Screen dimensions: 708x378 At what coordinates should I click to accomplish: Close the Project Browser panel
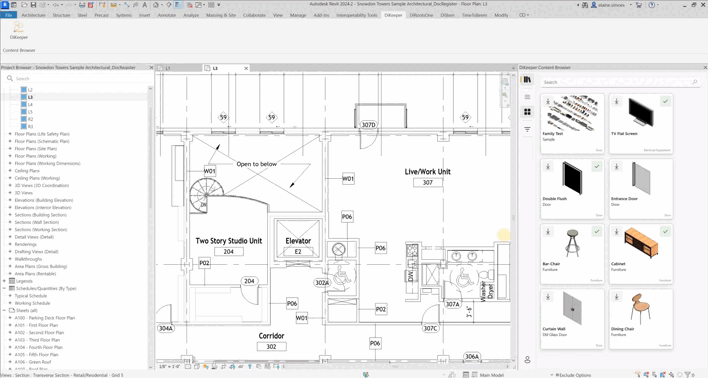tap(151, 67)
